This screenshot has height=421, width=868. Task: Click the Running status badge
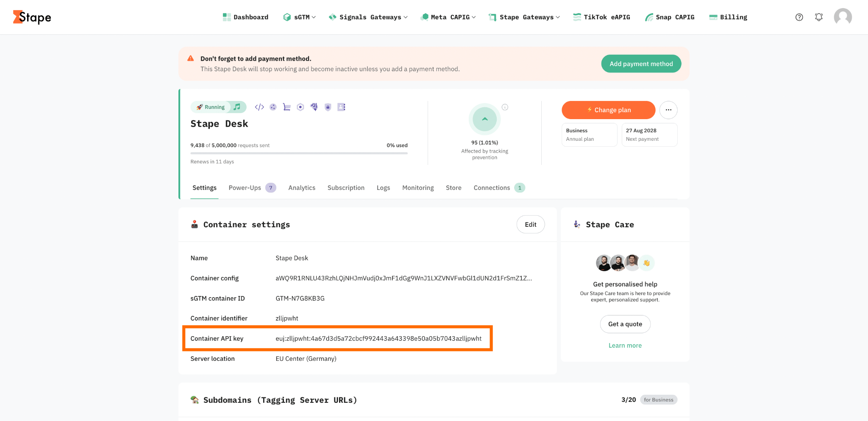point(211,107)
